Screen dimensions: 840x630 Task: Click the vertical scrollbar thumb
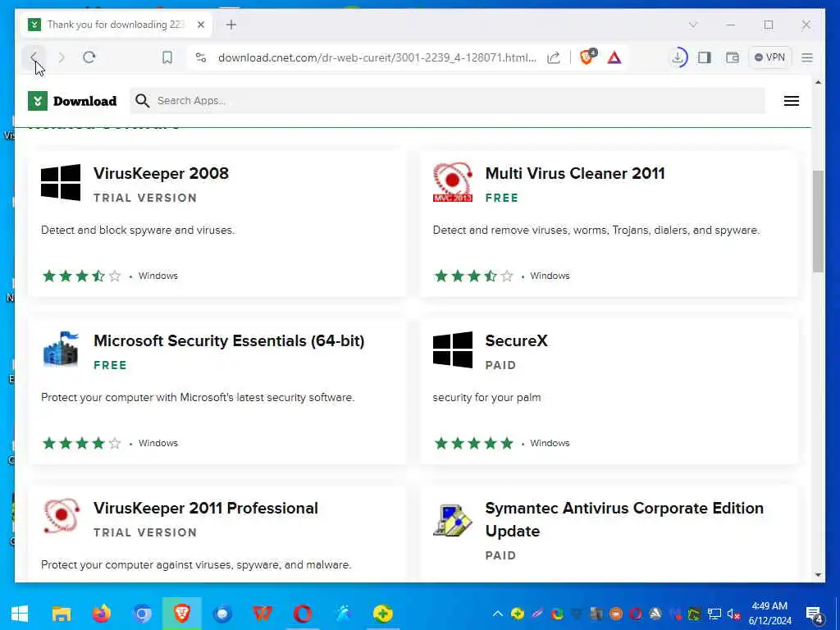(818, 221)
